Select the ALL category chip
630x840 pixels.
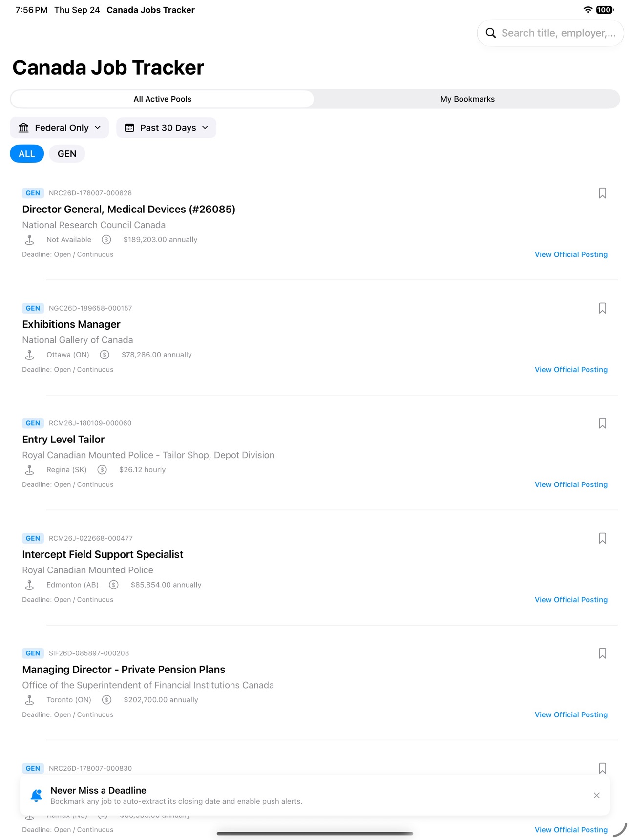point(27,154)
